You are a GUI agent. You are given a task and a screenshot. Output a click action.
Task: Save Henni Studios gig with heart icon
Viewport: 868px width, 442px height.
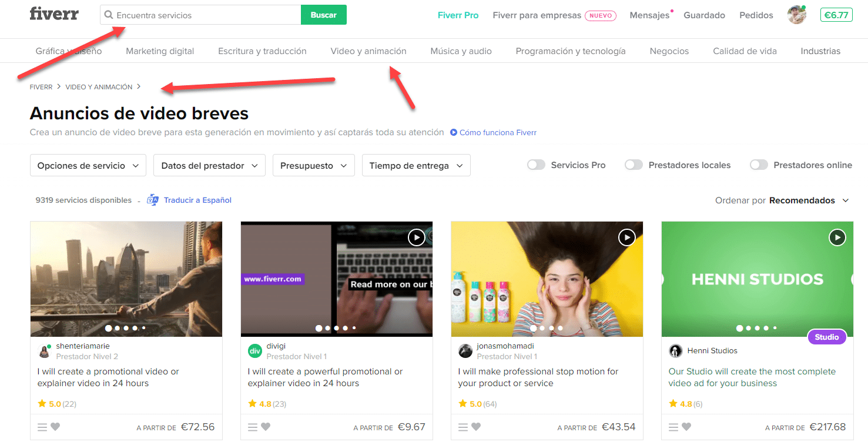tap(686, 427)
